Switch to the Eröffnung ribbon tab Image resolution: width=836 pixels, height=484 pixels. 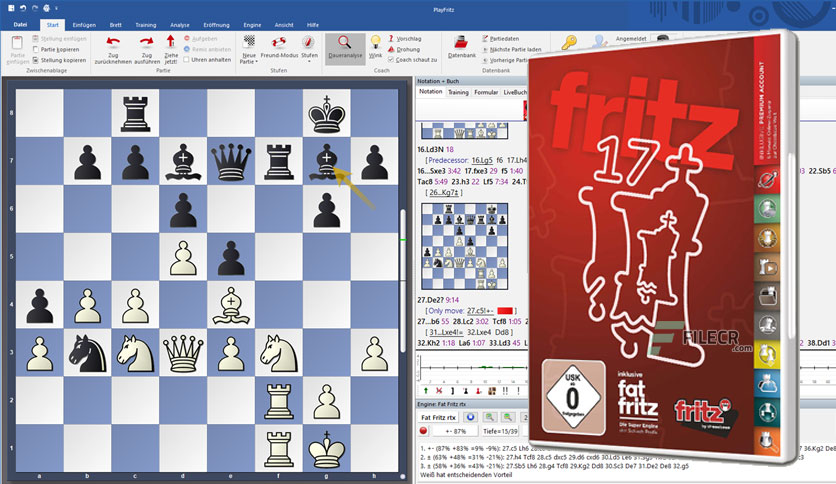pos(216,25)
